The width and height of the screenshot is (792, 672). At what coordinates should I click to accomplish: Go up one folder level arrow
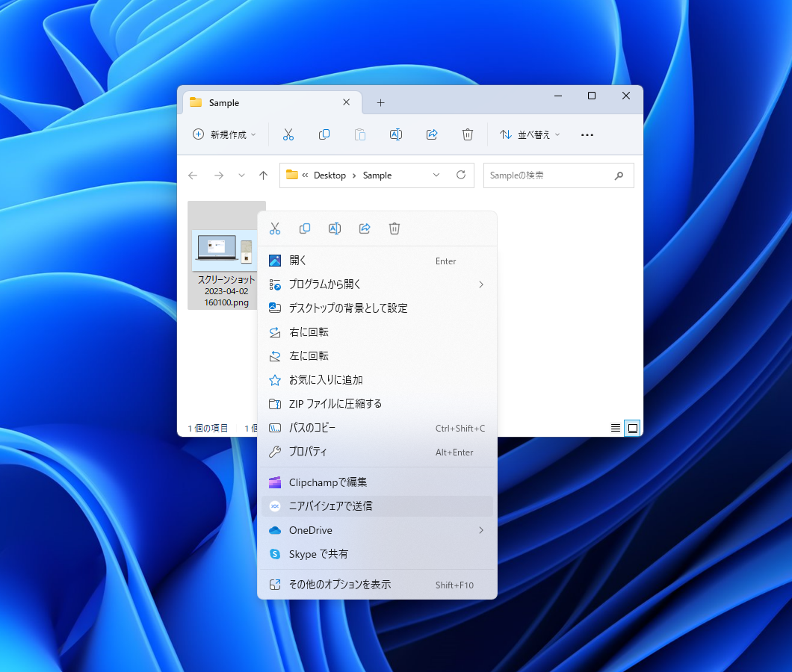pyautogui.click(x=263, y=175)
